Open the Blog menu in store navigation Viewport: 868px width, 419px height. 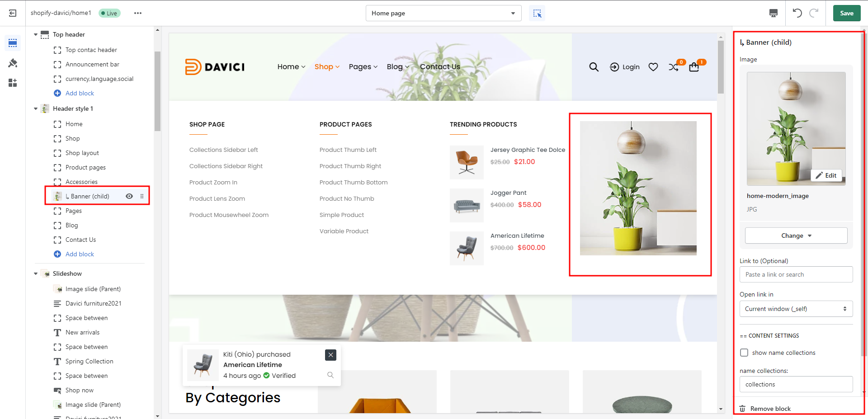coord(397,67)
